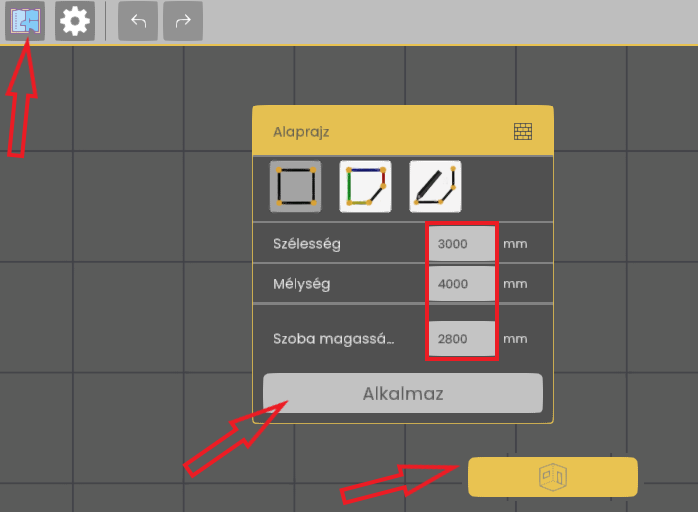Undo the last action

pos(138,21)
